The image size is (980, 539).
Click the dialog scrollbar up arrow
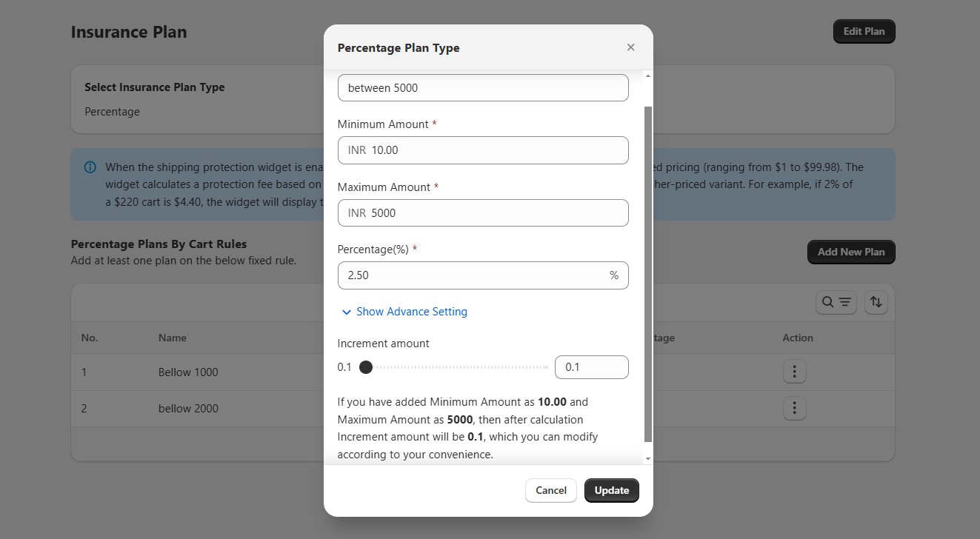[648, 76]
